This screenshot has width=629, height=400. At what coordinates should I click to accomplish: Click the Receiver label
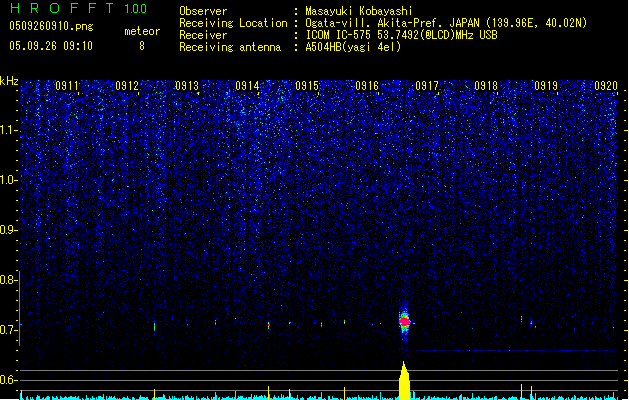pyautogui.click(x=203, y=35)
